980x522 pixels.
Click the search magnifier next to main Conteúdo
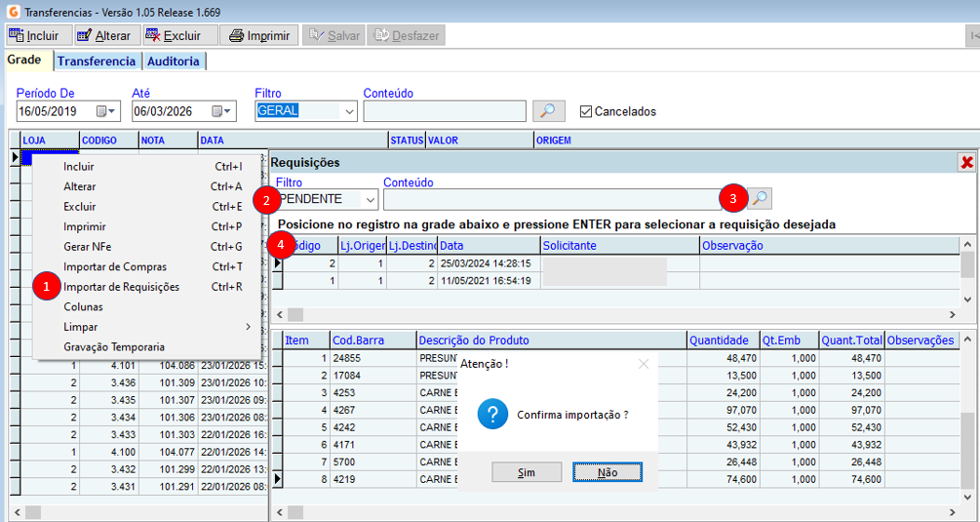point(549,111)
